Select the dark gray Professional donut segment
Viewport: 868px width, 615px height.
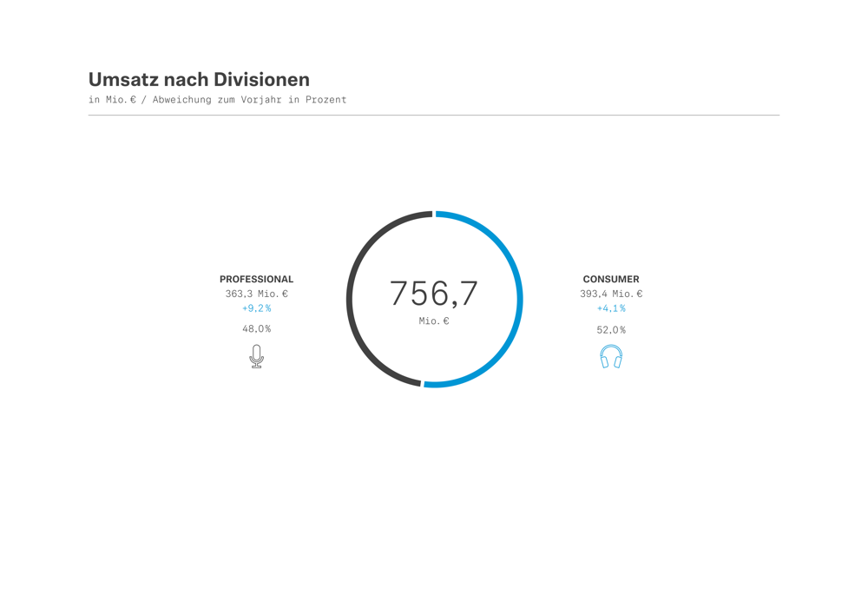point(351,299)
